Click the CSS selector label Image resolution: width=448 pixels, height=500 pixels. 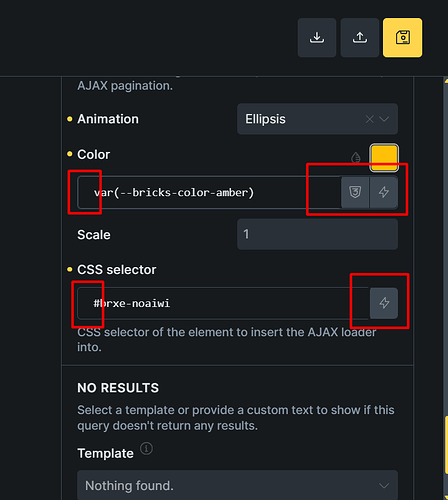click(116, 270)
